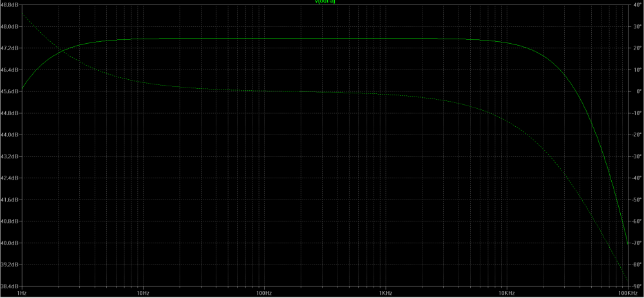
Task: Open the phase axis at -10° label
Action: 636,113
